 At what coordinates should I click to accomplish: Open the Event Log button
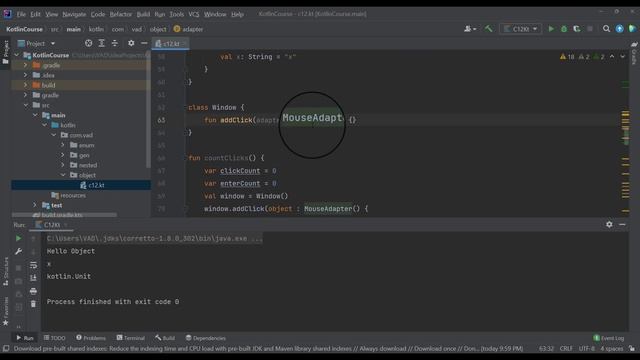609,338
